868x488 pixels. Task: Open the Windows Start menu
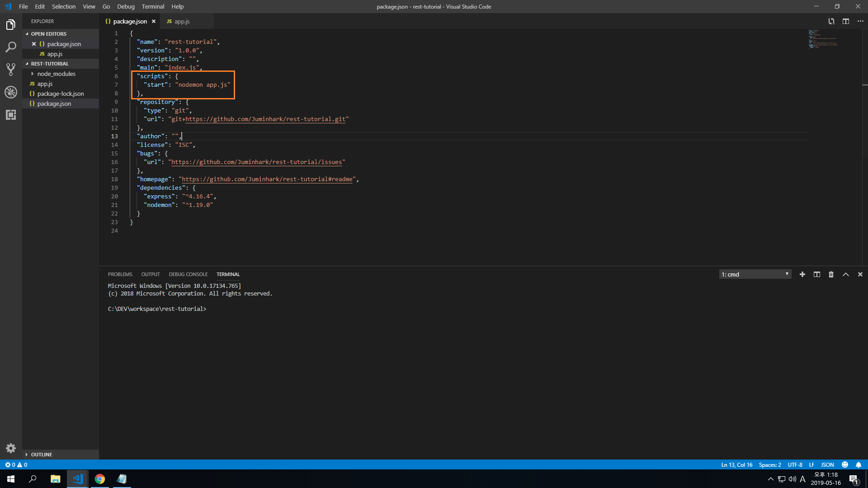(11, 479)
